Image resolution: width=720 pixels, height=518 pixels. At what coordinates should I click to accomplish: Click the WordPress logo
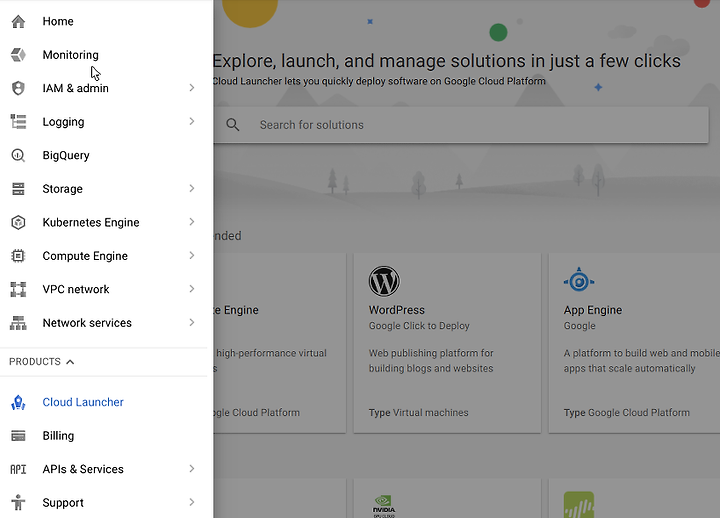pos(384,281)
